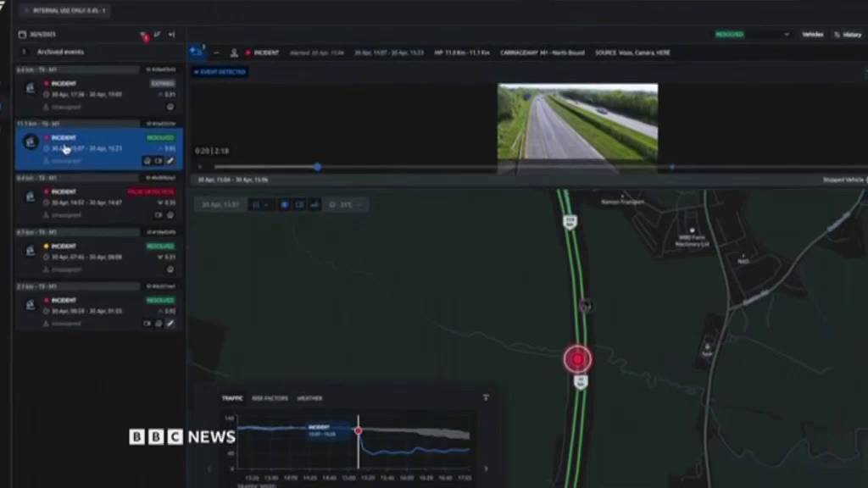Click the Vehicles button
The image size is (868, 488).
[812, 35]
